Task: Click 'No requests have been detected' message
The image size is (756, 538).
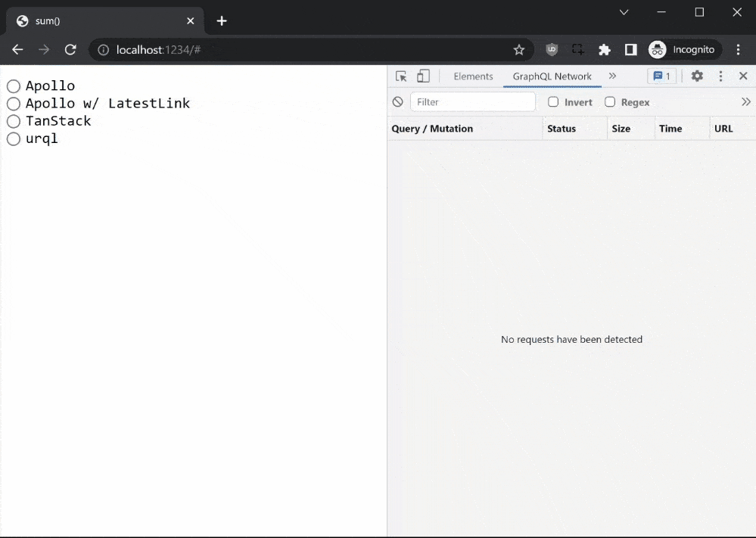Action: point(571,340)
